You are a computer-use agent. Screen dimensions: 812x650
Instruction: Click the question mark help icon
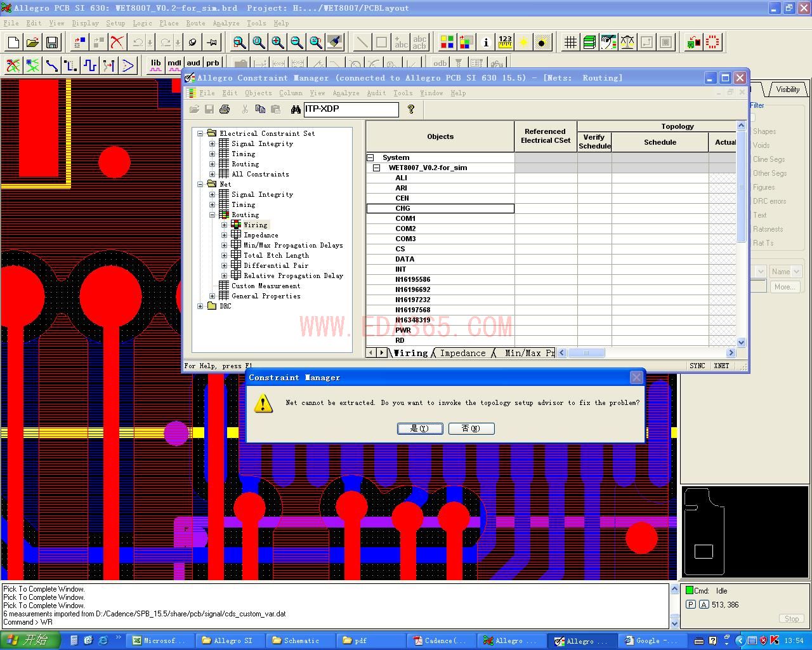[411, 109]
